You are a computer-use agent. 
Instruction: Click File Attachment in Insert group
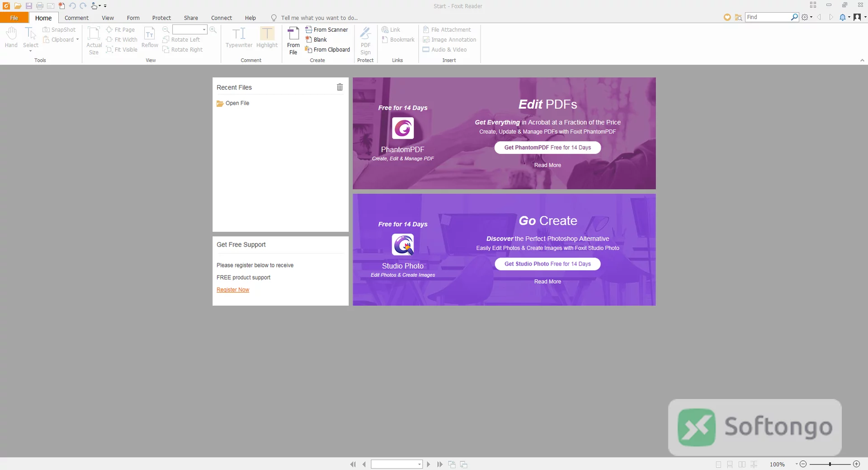pos(447,29)
